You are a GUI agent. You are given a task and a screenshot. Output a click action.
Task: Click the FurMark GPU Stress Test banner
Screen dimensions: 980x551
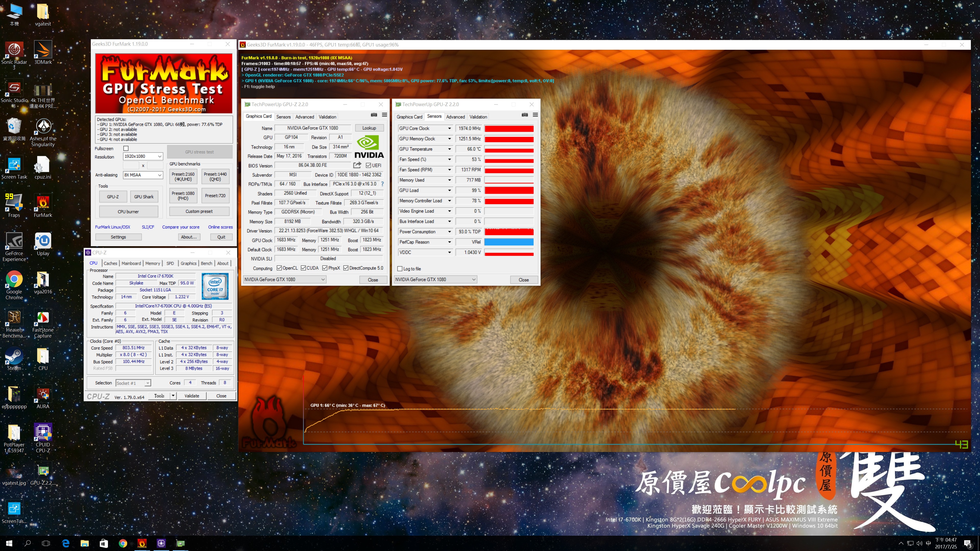(x=164, y=83)
